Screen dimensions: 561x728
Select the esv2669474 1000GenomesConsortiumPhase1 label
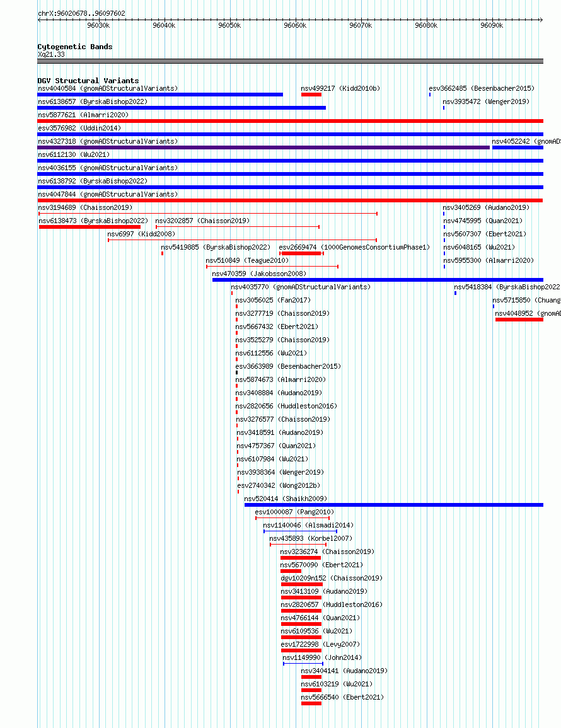click(354, 247)
